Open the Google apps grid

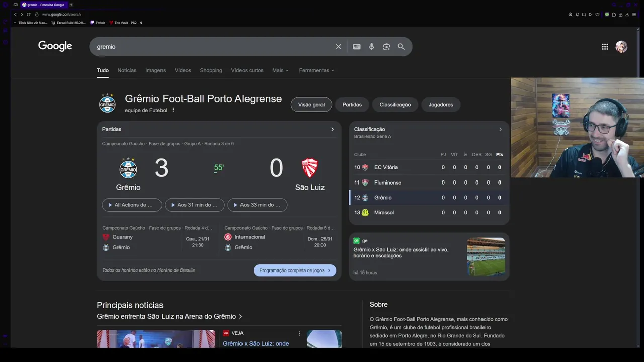point(605,47)
